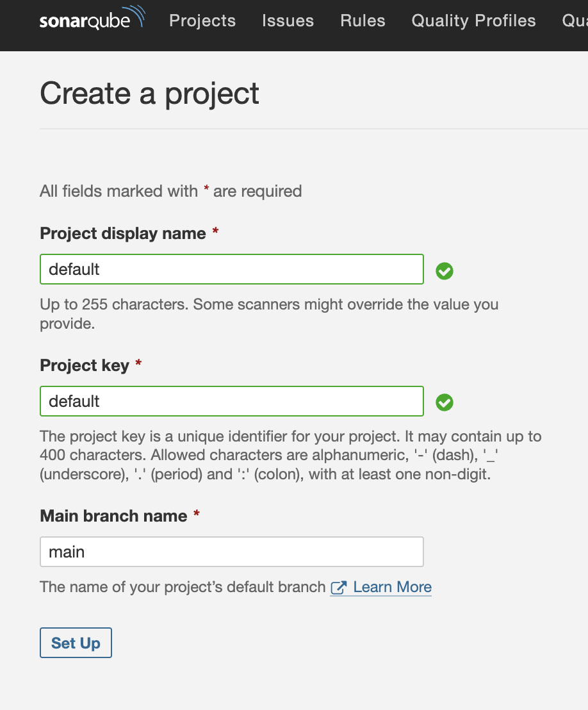Click the SonarQube logo

click(x=91, y=20)
